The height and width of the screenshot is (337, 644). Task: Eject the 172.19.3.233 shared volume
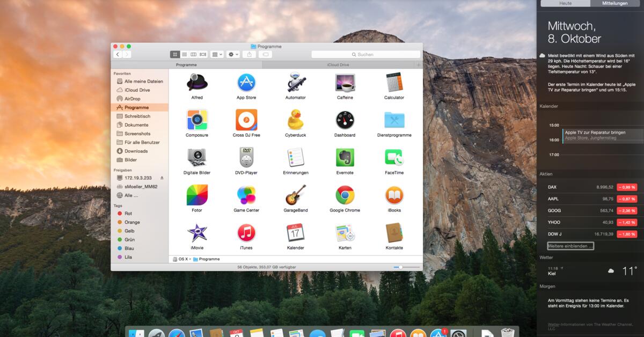[162, 178]
